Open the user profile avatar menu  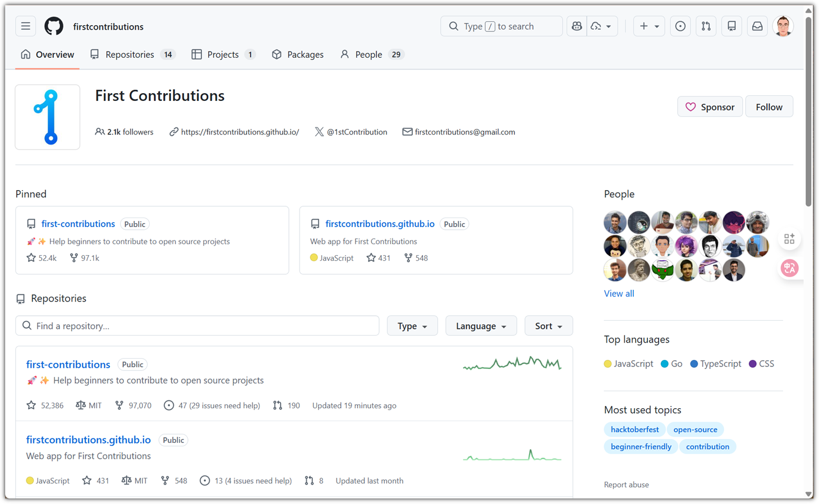pyautogui.click(x=783, y=26)
